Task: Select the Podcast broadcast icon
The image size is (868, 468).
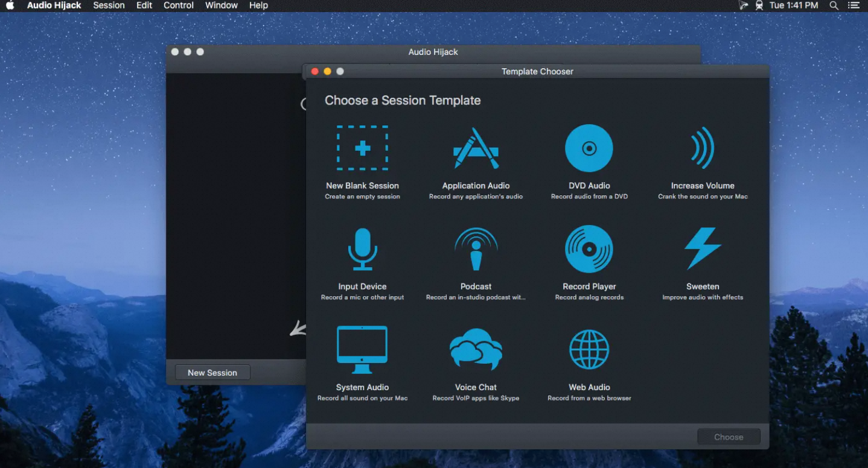Action: (476, 249)
